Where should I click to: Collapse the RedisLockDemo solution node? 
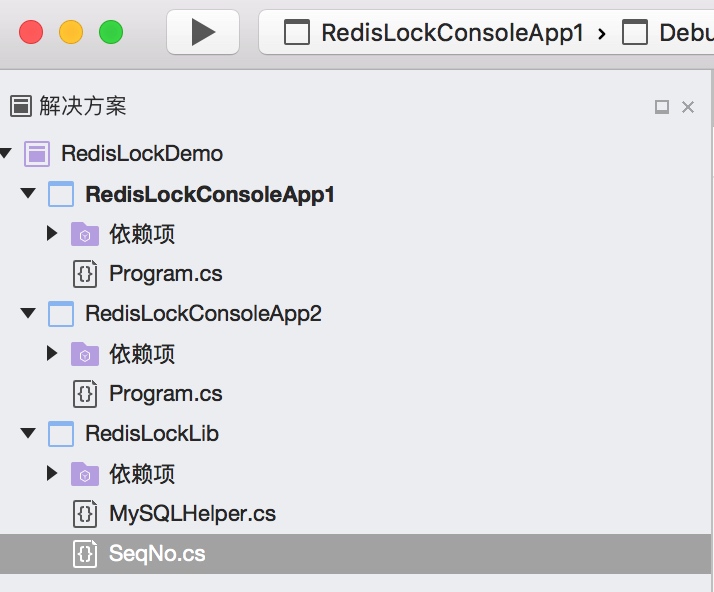(x=5, y=153)
